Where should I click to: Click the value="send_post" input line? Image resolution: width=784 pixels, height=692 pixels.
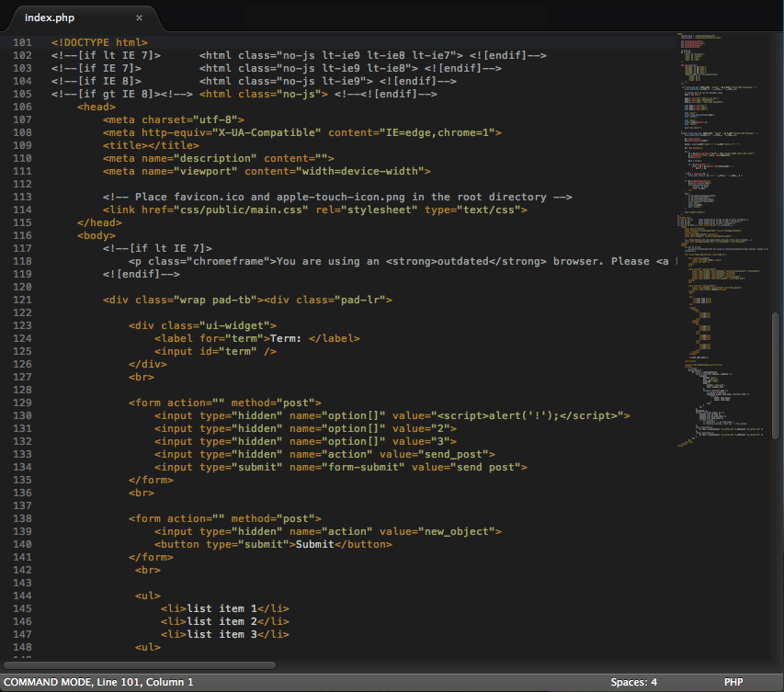[x=324, y=455]
